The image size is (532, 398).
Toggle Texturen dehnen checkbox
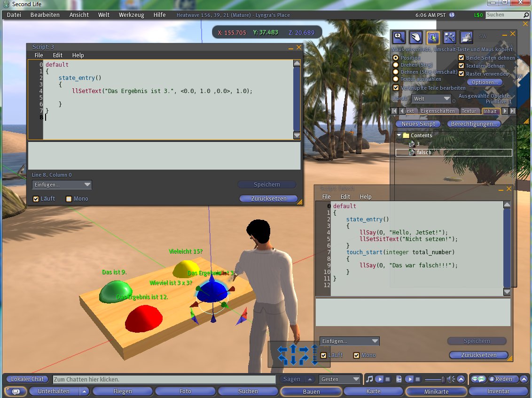pos(461,65)
